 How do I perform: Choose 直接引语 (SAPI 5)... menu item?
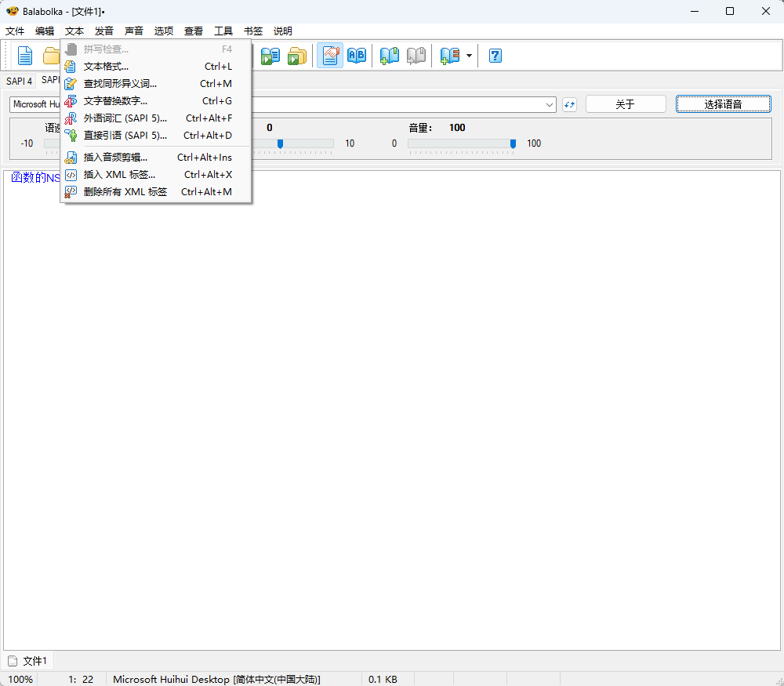[155, 136]
